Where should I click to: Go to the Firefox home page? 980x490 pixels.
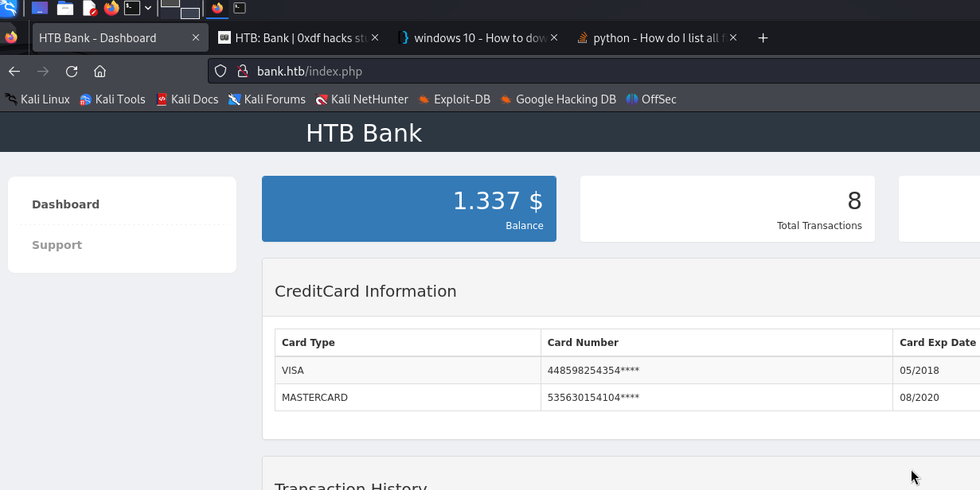pos(100,72)
